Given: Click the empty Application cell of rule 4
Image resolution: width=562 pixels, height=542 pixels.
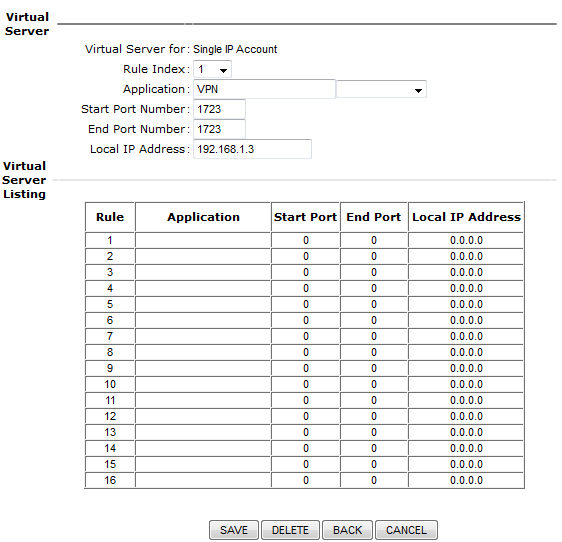Looking at the screenshot, I should tap(203, 288).
